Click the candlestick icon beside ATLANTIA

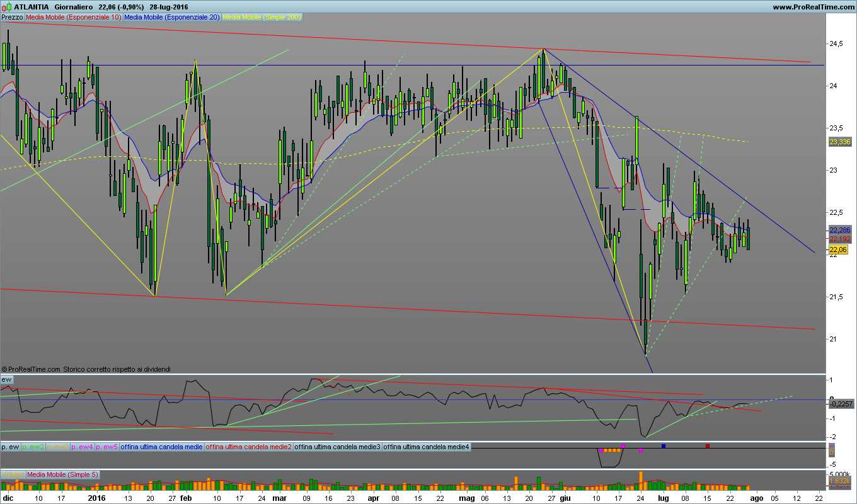pos(7,7)
